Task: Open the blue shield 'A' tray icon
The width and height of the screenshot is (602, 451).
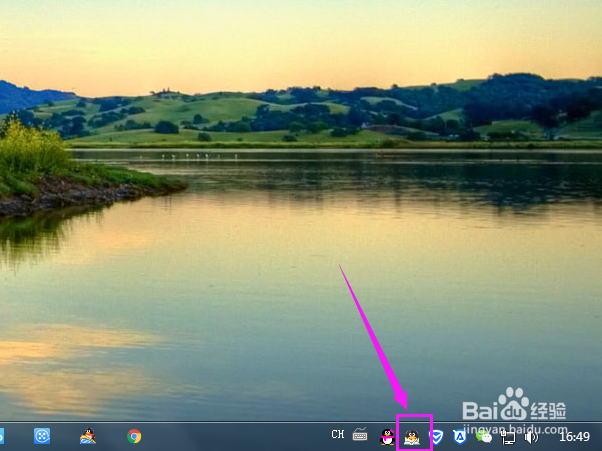Action: tap(460, 437)
